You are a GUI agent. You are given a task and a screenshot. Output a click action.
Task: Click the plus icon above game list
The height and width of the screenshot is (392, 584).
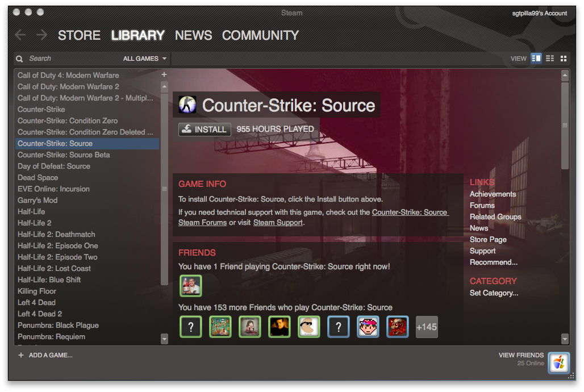(x=164, y=74)
